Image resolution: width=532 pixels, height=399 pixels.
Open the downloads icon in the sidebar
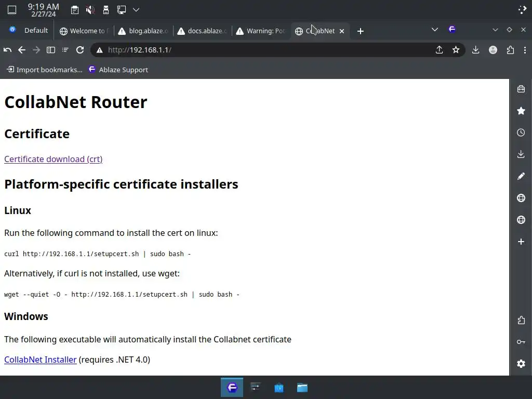pos(521,154)
